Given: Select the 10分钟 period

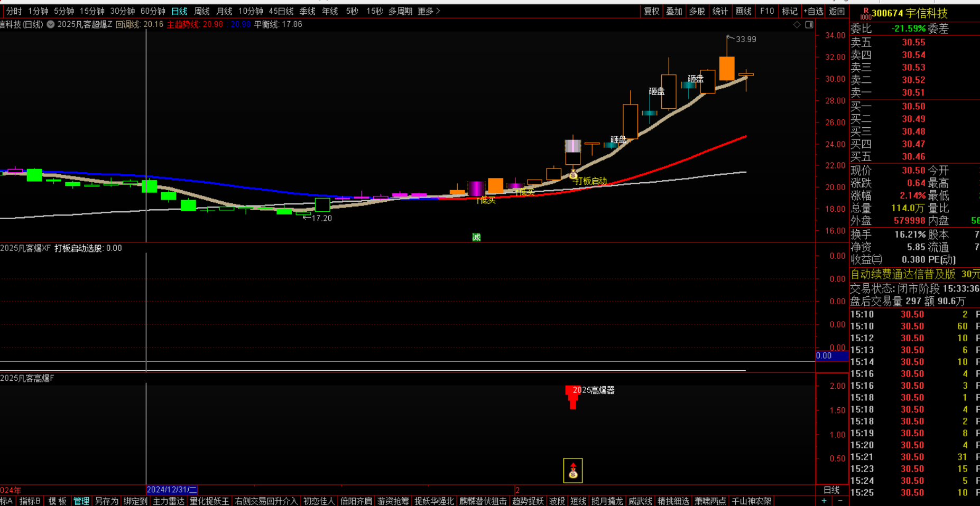Looking at the screenshot, I should pos(251,11).
